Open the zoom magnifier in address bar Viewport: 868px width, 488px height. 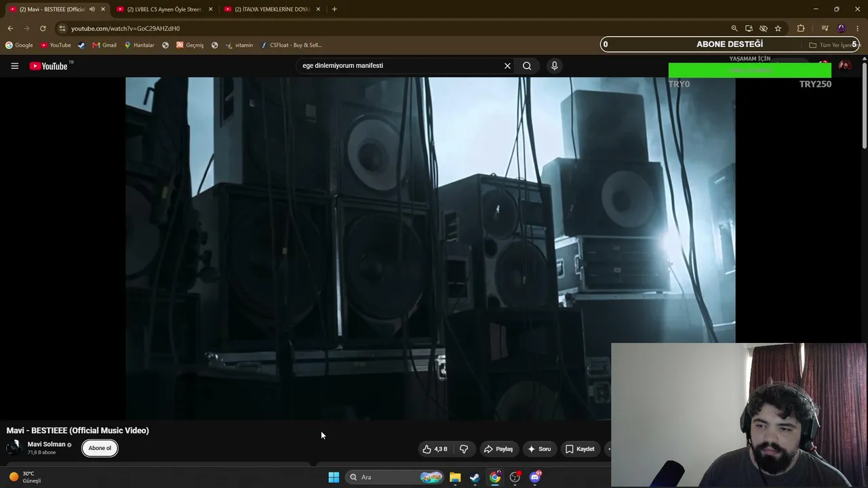[x=734, y=28]
